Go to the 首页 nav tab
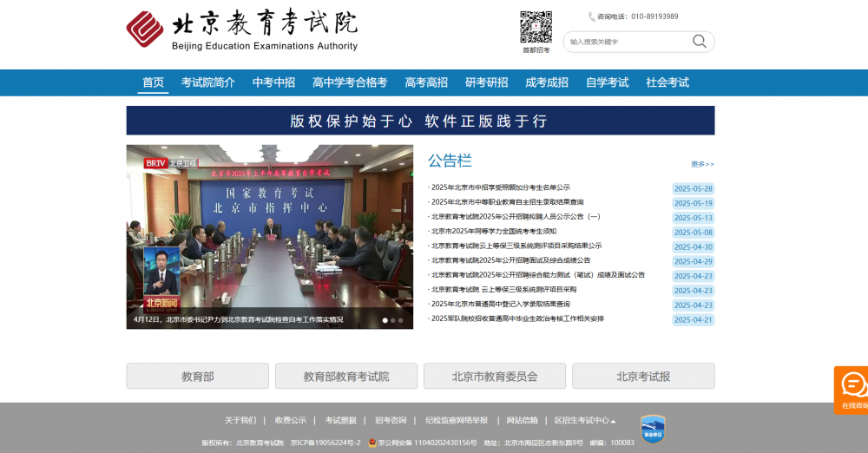Viewport: 868px width, 453px height. pyautogui.click(x=153, y=82)
